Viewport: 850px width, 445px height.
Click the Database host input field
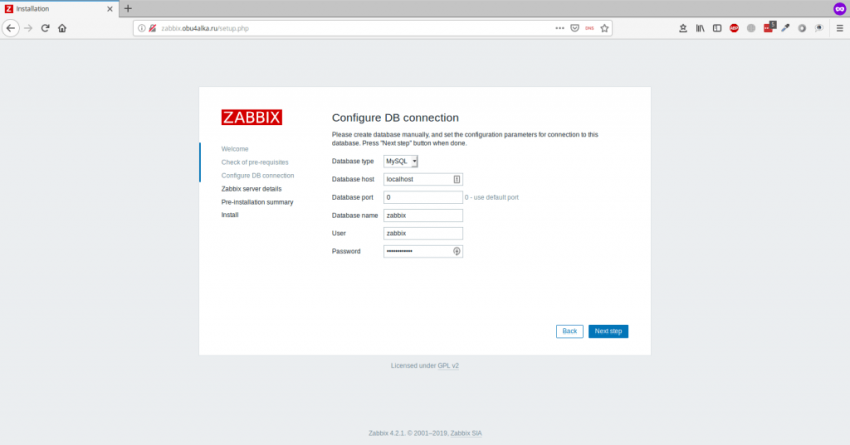(423, 179)
